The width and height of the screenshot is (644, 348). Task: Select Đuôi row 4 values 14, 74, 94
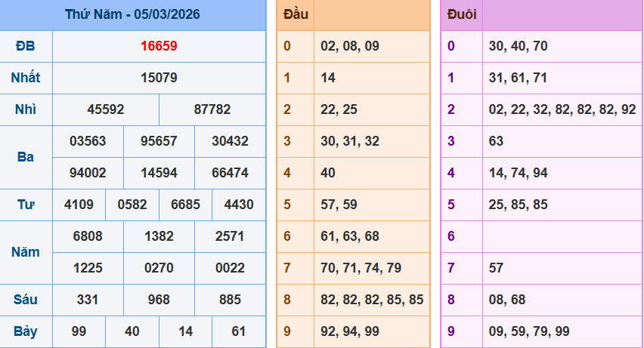[518, 173]
